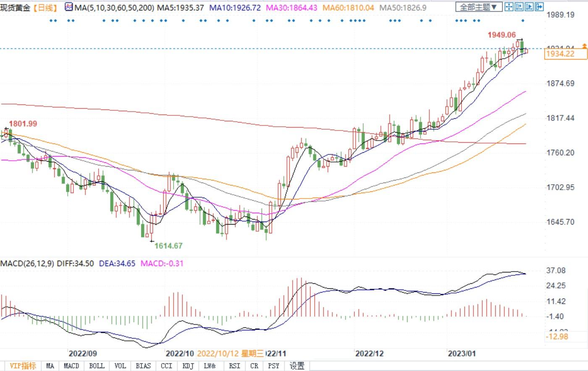The image size is (588, 371).
Task: Click the exit-arrow icon at top right
Action: [539, 7]
